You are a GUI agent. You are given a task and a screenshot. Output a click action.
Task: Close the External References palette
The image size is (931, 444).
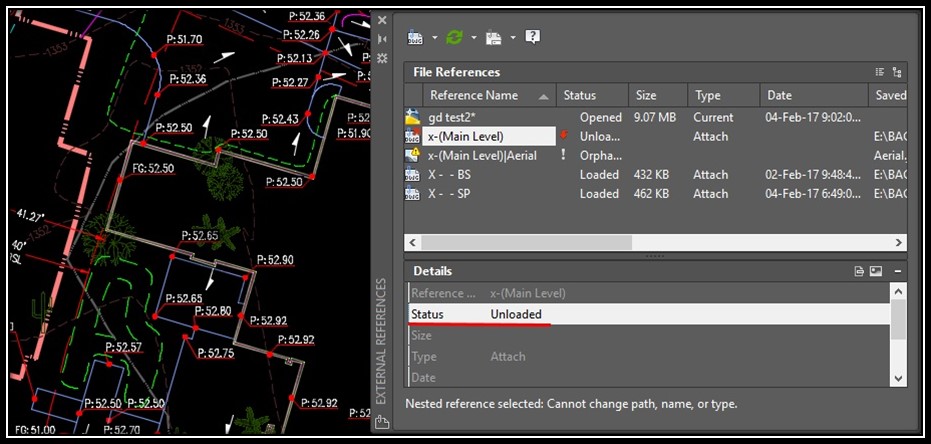click(382, 20)
